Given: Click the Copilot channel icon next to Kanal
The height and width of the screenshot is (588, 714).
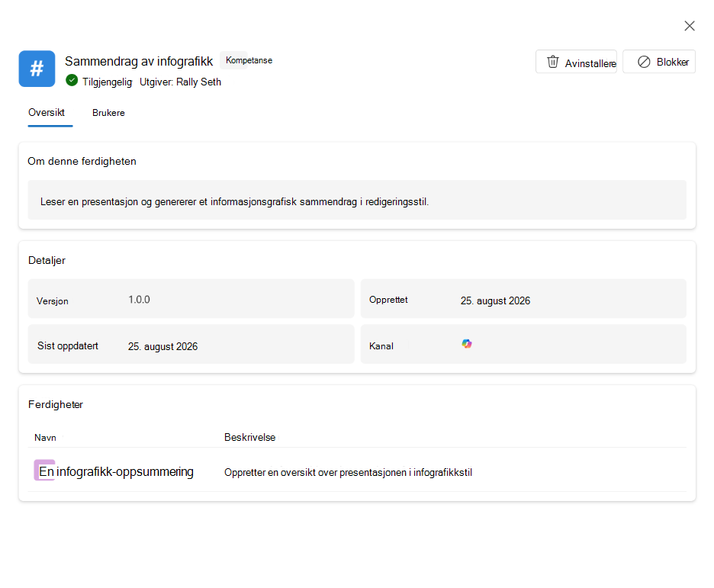Looking at the screenshot, I should pyautogui.click(x=467, y=344).
